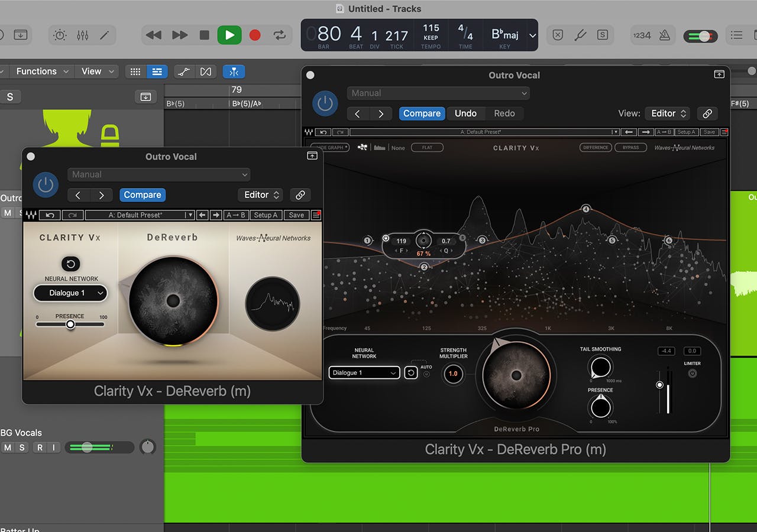Click the list view icon in tracks toolbar
757x532 pixels.
tap(157, 72)
